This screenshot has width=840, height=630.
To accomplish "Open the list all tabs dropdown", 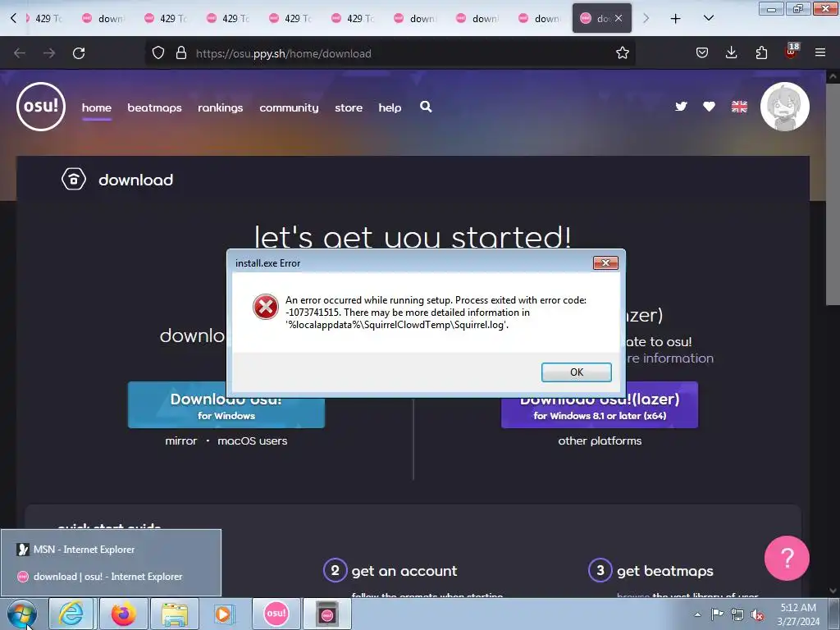I will pyautogui.click(x=708, y=18).
